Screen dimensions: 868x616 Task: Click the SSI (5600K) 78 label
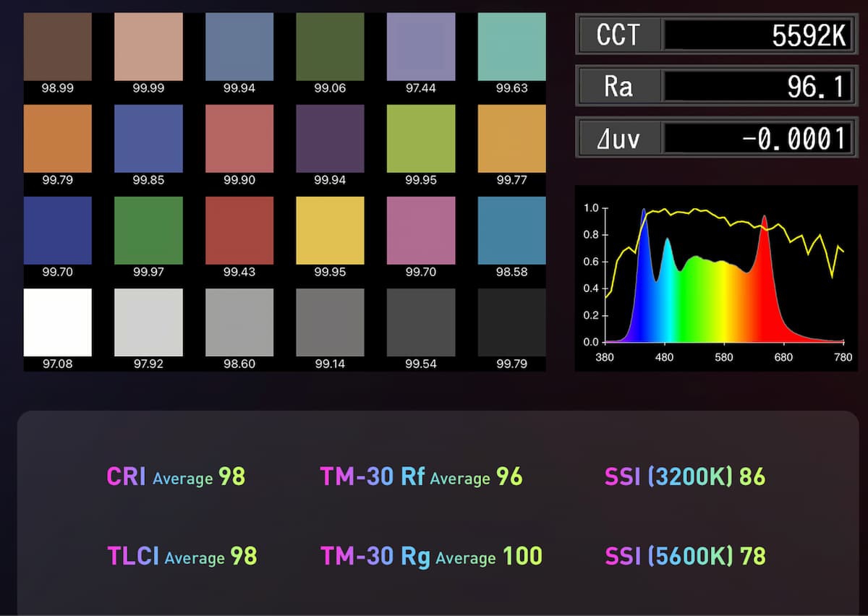point(685,556)
